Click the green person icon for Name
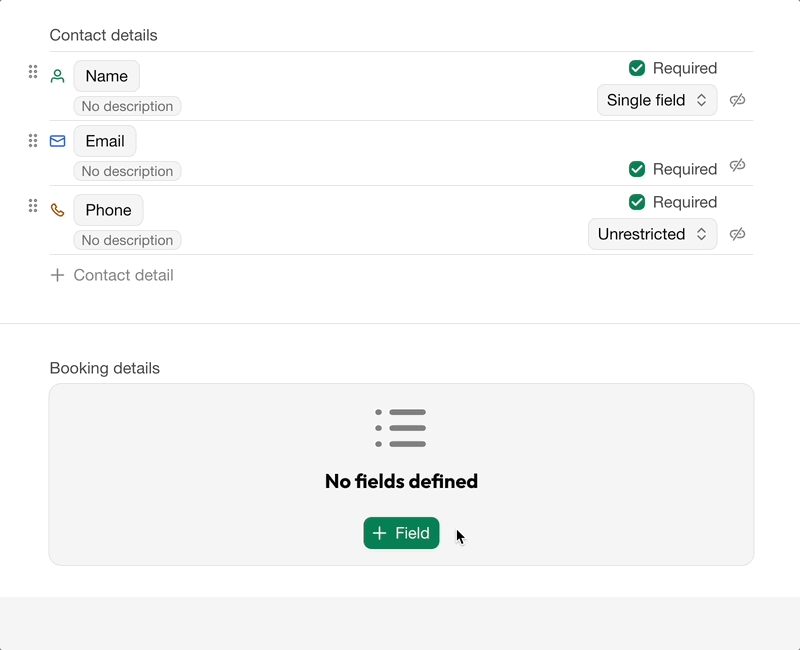This screenshot has width=800, height=650. click(58, 76)
